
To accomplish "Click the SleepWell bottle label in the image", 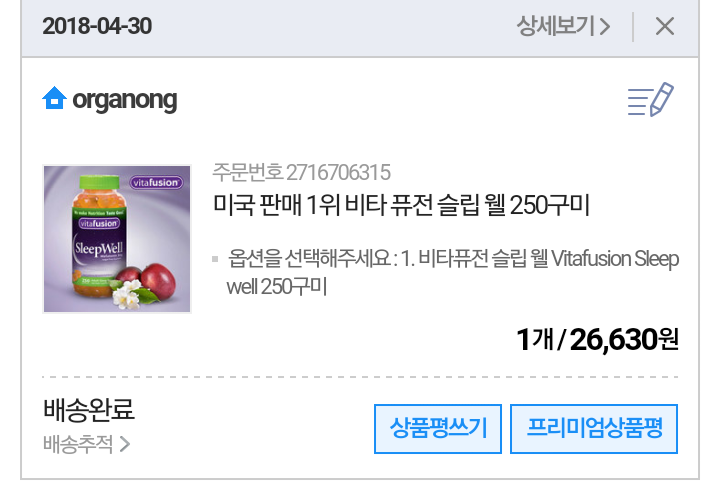I will (x=98, y=249).
